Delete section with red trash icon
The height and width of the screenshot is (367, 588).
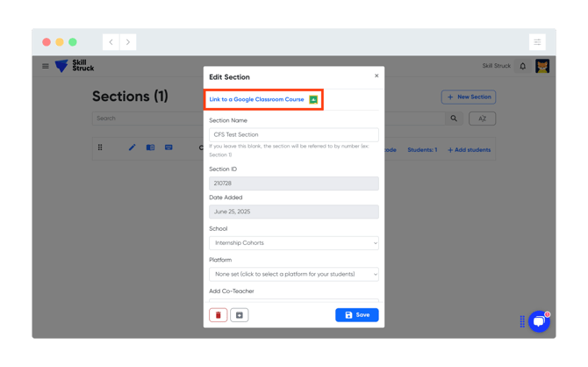(x=219, y=315)
